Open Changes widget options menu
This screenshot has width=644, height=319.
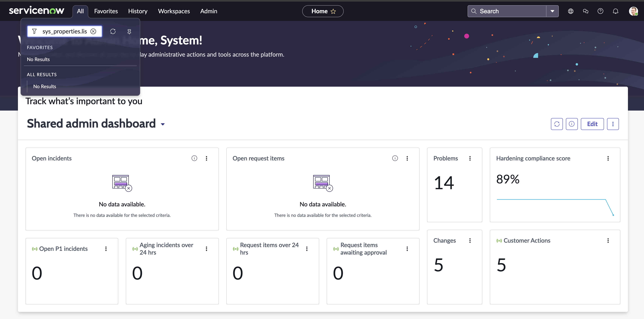coord(470,240)
